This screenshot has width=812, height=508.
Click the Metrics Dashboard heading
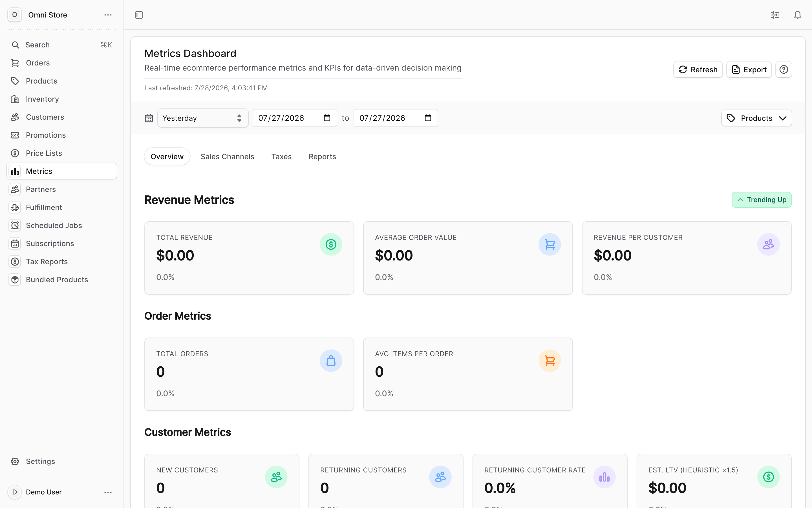click(x=190, y=53)
